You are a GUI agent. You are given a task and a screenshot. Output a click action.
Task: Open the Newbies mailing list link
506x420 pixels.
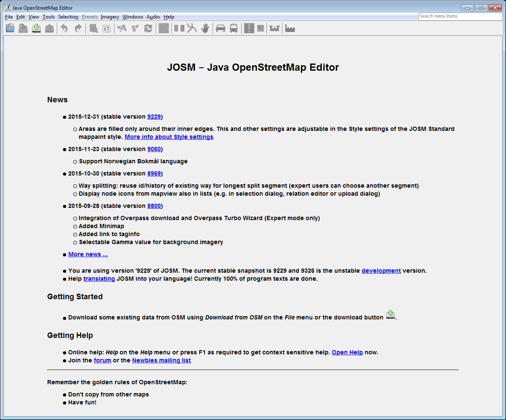click(x=161, y=360)
